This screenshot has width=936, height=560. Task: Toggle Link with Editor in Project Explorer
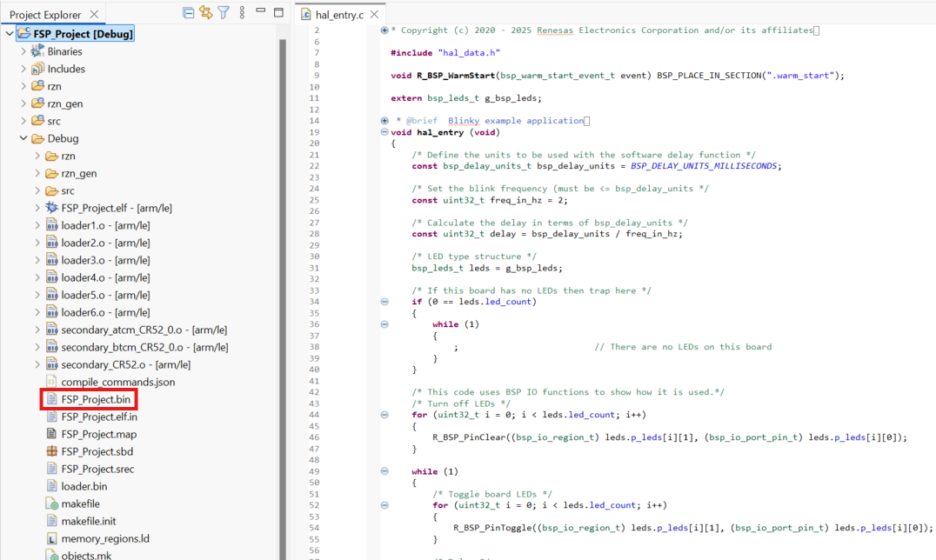coord(205,11)
